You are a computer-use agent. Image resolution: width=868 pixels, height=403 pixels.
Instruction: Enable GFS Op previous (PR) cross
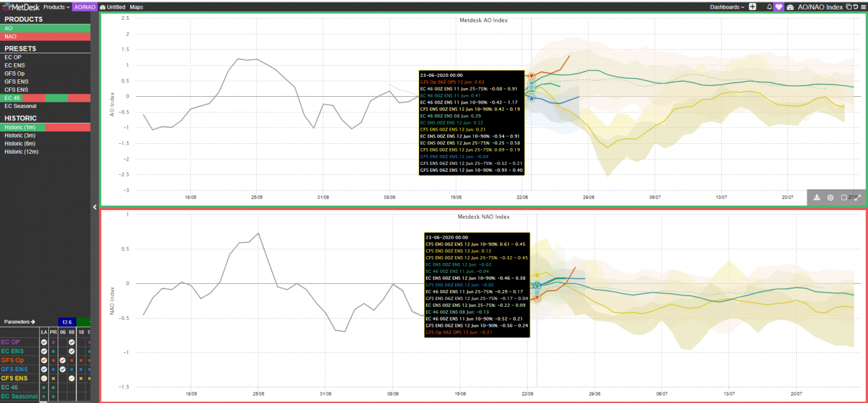pyautogui.click(x=53, y=360)
